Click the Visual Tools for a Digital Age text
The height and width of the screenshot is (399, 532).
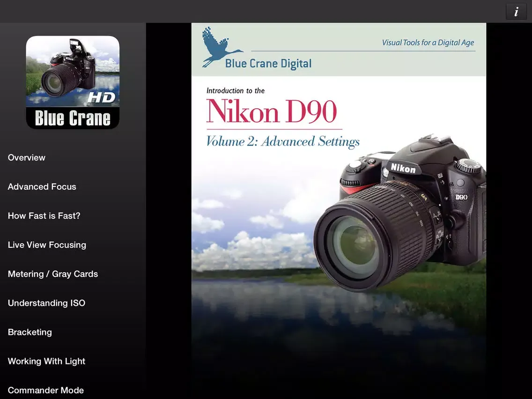point(428,42)
